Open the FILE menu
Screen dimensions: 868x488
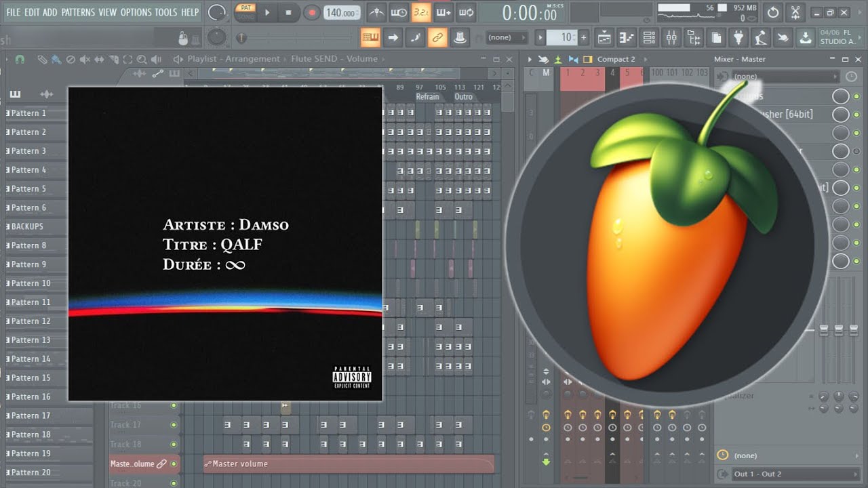13,12
